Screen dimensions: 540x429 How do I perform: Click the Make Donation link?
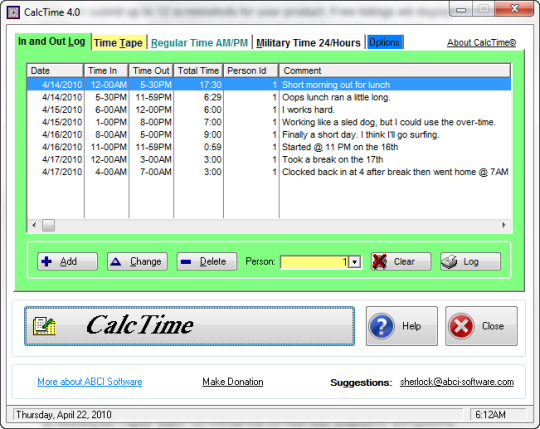(233, 381)
